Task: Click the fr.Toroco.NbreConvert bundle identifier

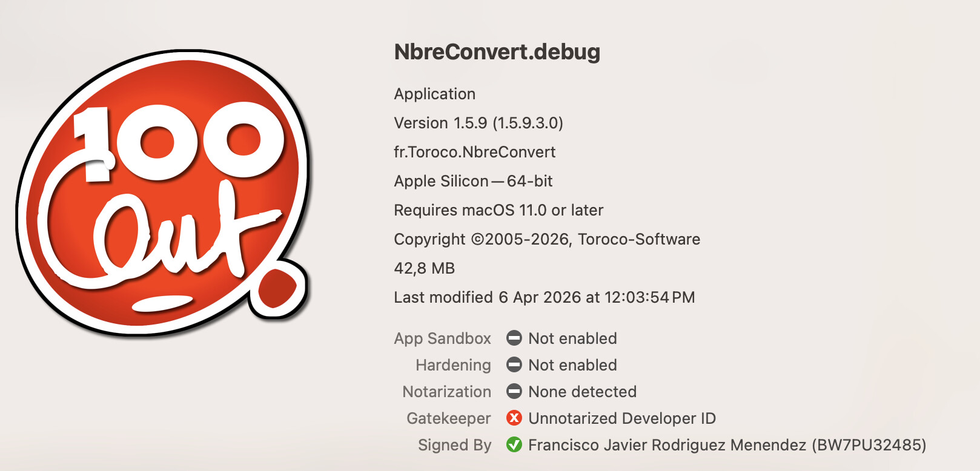Action: [474, 152]
